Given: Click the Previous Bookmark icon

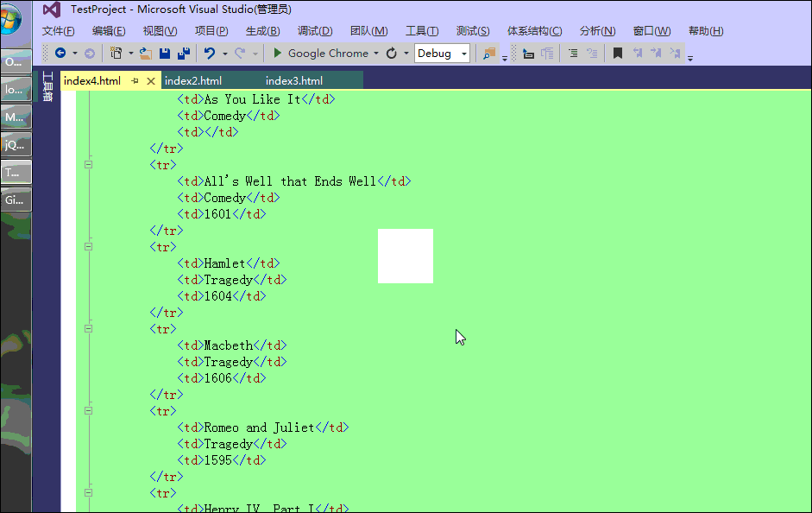Looking at the screenshot, I should point(638,53).
